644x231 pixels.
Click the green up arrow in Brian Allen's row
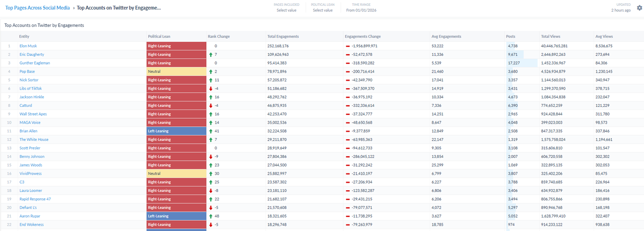(211, 131)
